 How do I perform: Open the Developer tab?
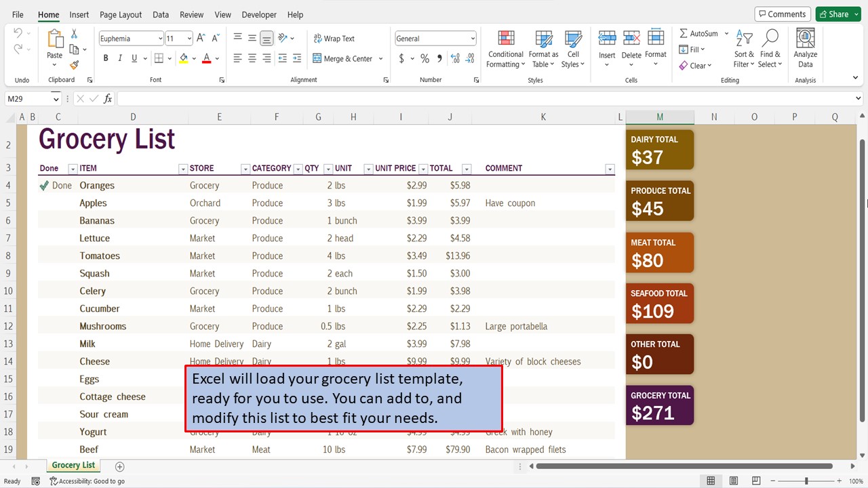(x=258, y=14)
